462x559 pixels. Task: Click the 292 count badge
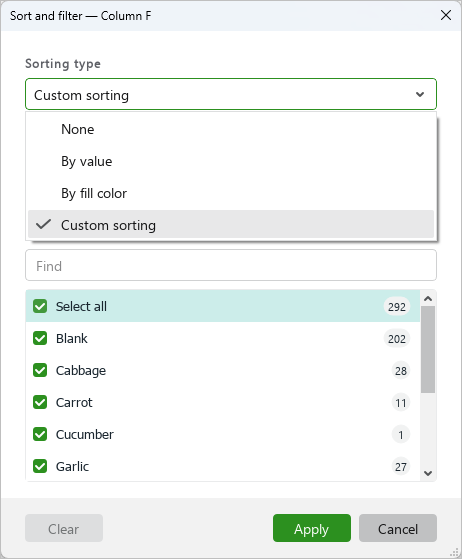tap(397, 307)
